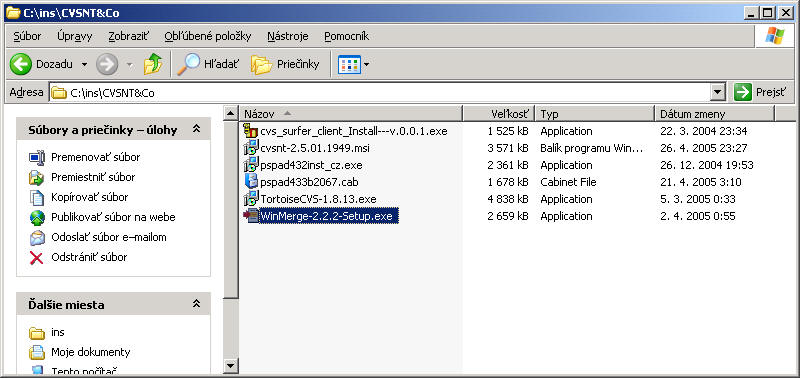The width and height of the screenshot is (800, 378).
Task: Select TortoiseCVS-1.8.13.exe file
Action: click(x=318, y=199)
